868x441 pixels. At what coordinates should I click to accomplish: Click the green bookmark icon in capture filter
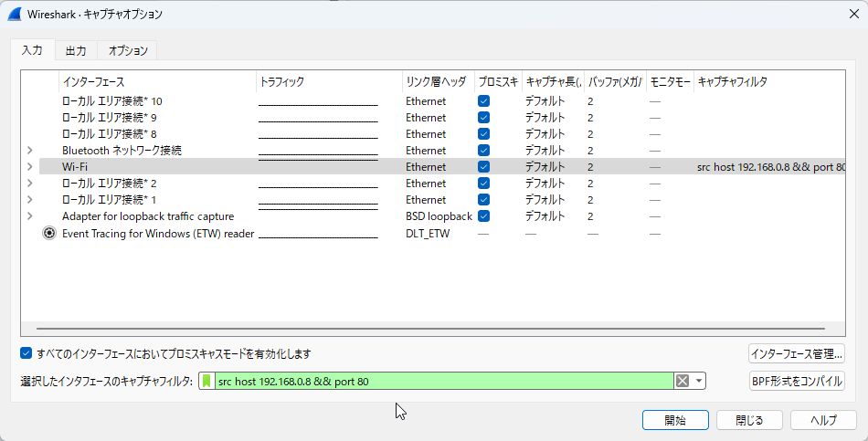click(x=207, y=381)
